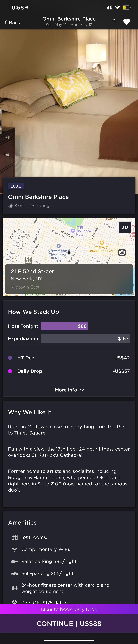Tap the self-parking car icon
This screenshot has width=138, height=644.
click(x=15, y=573)
